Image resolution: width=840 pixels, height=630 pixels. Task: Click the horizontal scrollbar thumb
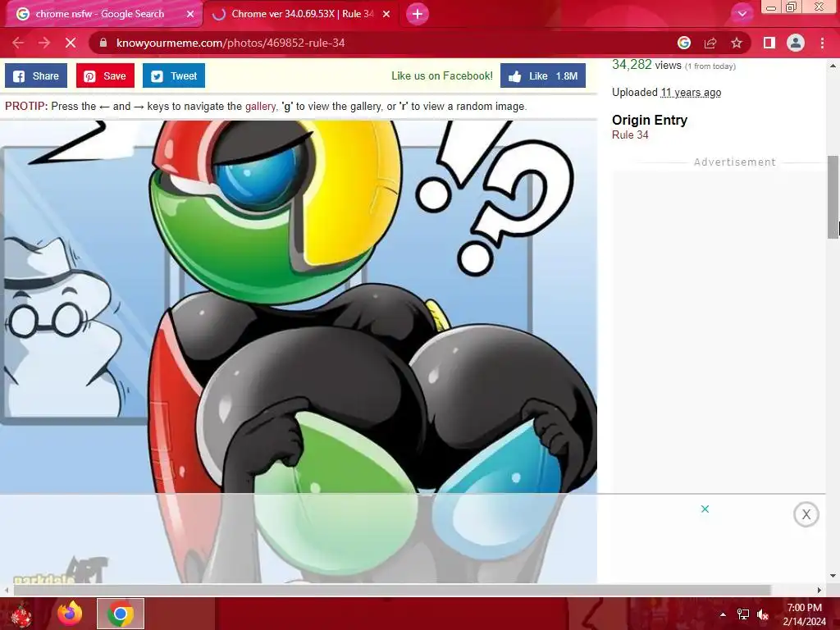(x=391, y=590)
